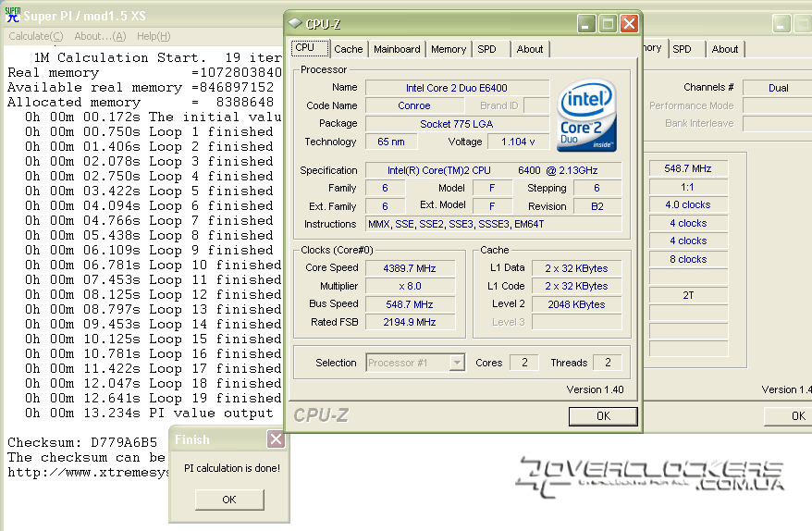The height and width of the screenshot is (531, 812).
Task: Click the PI value output line
Action: [x=149, y=414]
